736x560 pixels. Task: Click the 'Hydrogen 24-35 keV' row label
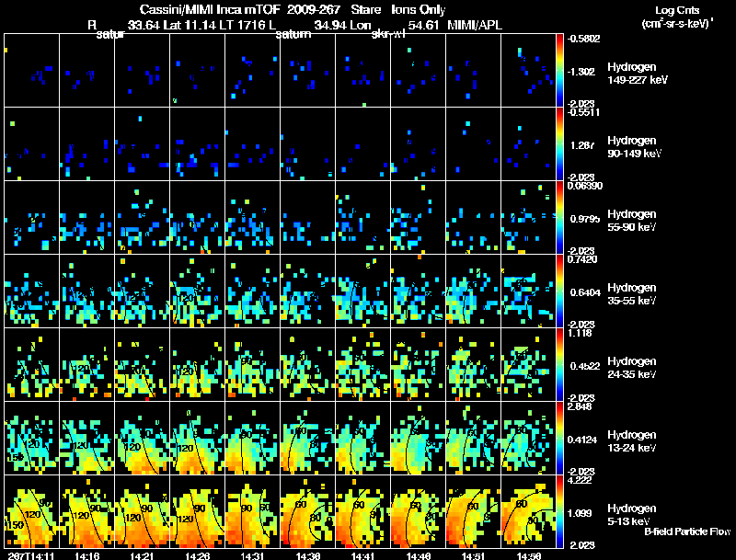[632, 368]
